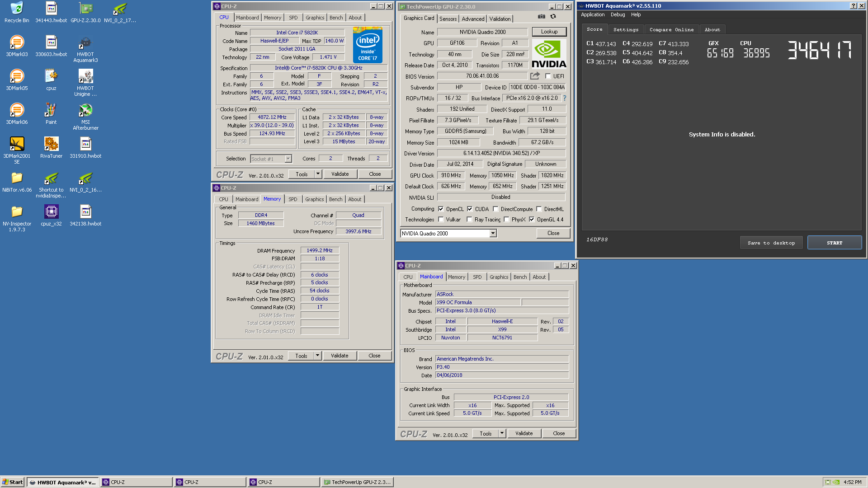
Task: Open the Help menu in Aquamark3
Action: coord(636,14)
